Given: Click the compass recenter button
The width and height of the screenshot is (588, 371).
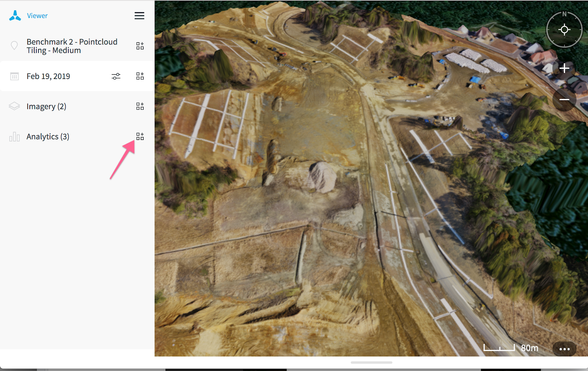Looking at the screenshot, I should tap(564, 29).
